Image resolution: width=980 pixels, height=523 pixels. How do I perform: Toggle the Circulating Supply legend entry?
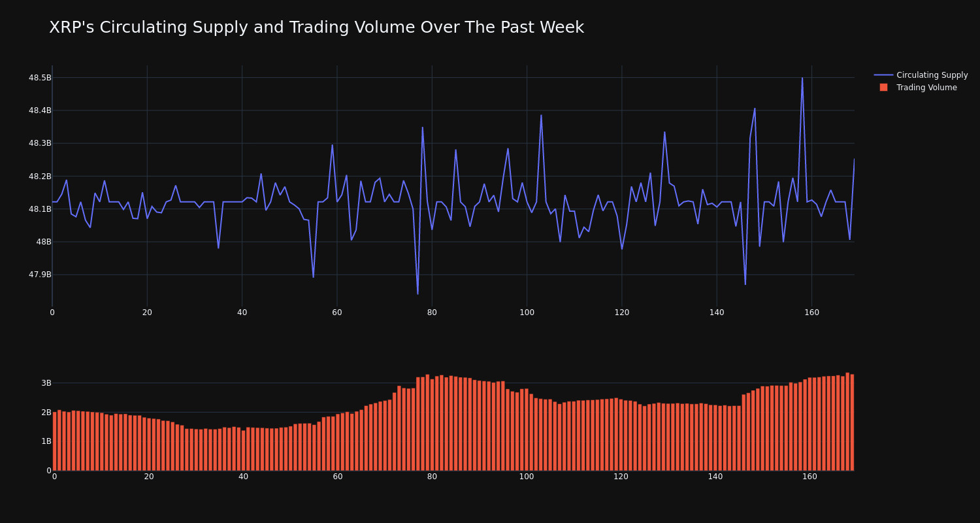(x=921, y=75)
